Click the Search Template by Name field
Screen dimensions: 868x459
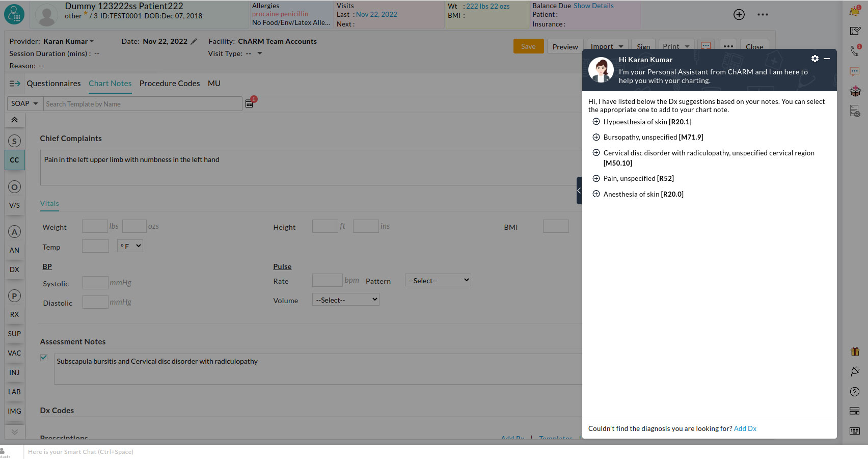click(x=143, y=104)
